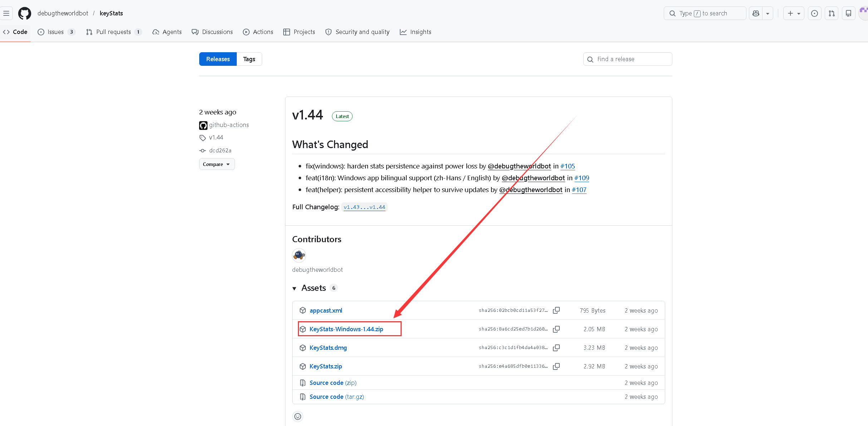Open the Compare dropdown
The image size is (868, 426).
[x=217, y=164]
